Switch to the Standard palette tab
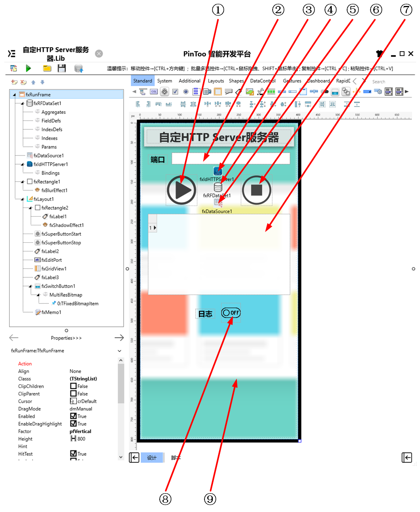 pos(143,81)
